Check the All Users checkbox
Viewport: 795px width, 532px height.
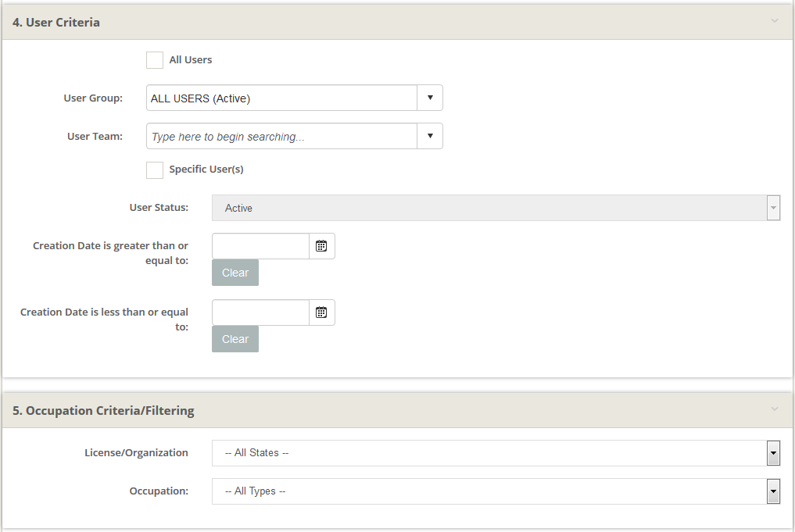(x=155, y=60)
